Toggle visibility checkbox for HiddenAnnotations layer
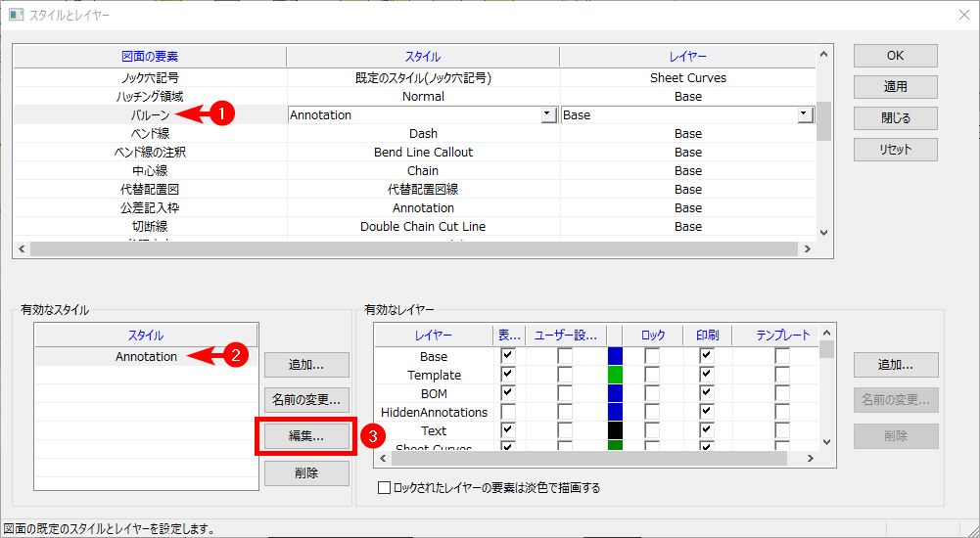Image resolution: width=980 pixels, height=538 pixels. pos(508,412)
